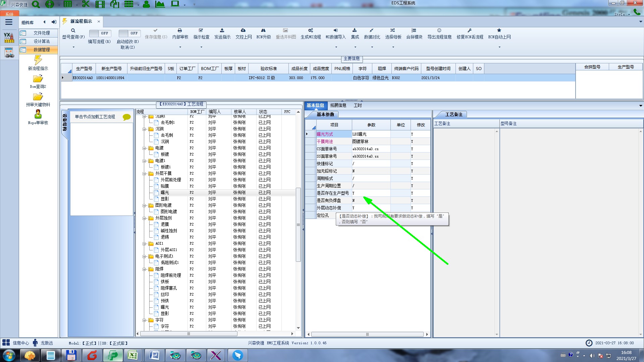This screenshot has width=644, height=362.
Task: Click the green copy documents icon
Action: point(115,4)
